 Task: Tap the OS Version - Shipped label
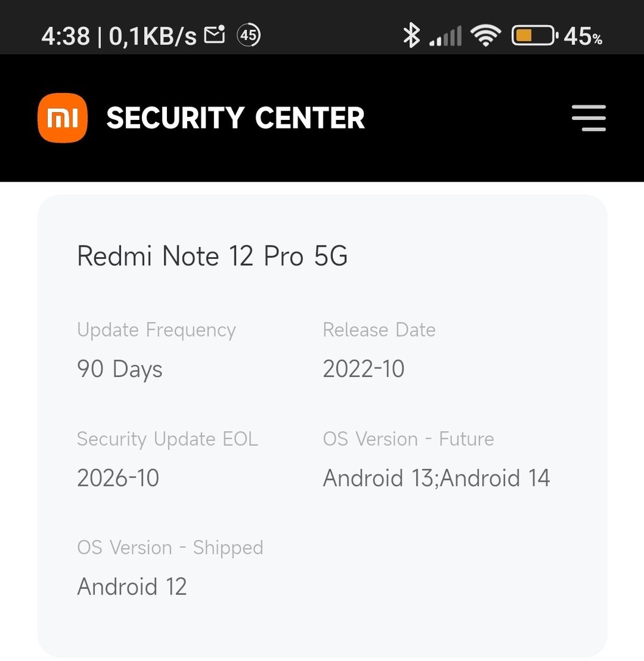pos(170,547)
